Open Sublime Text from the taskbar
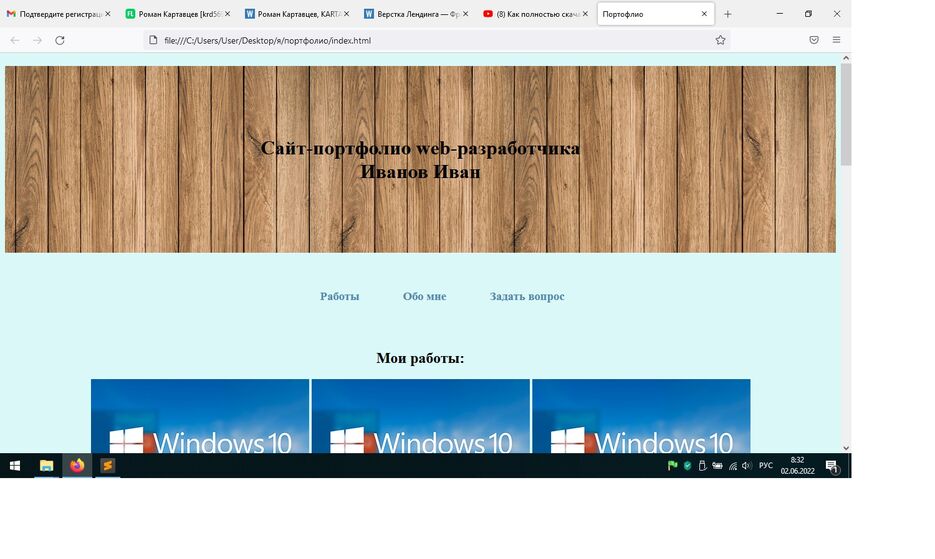Image resolution: width=935 pixels, height=559 pixels. [107, 465]
